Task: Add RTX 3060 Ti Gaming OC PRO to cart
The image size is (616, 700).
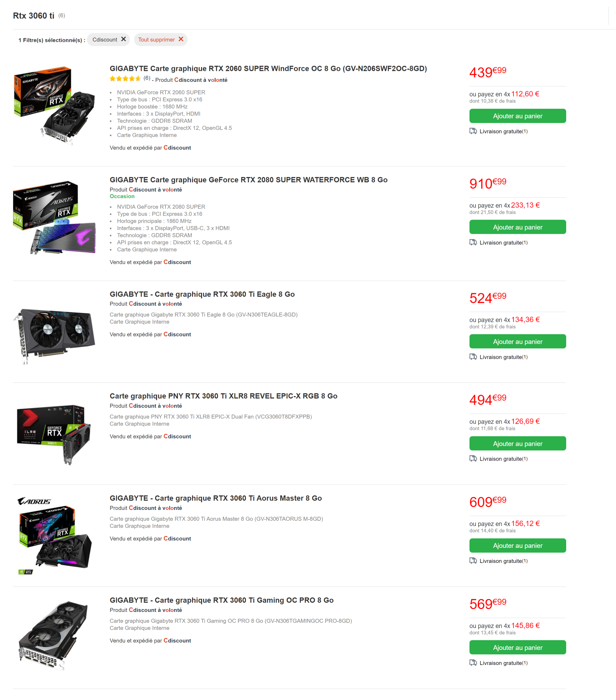Action: [x=517, y=648]
